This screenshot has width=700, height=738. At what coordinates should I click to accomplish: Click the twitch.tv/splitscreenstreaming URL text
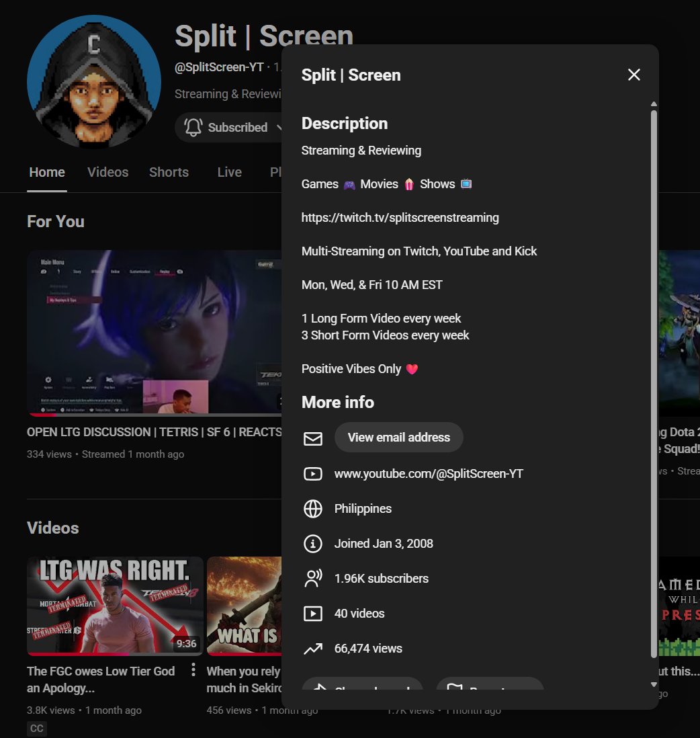coord(400,218)
